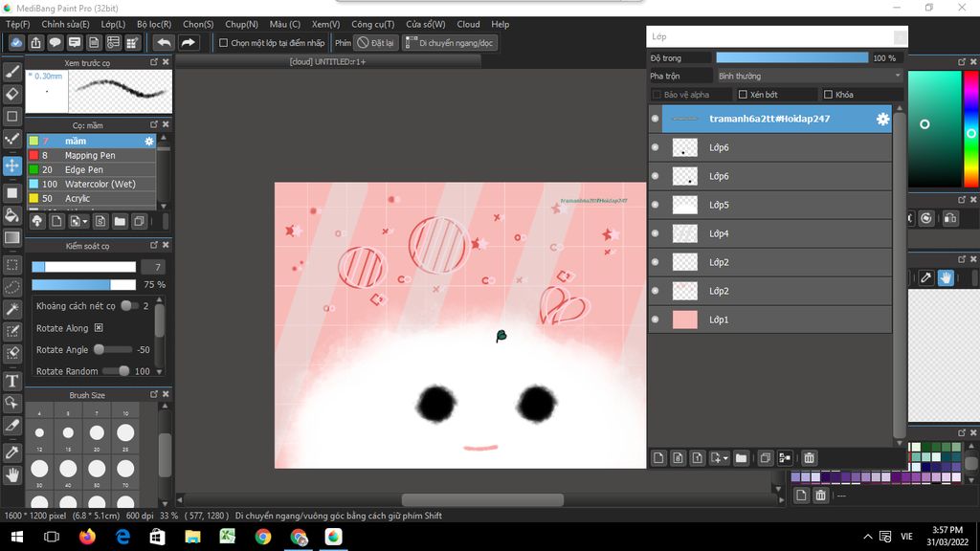Open gear settings for mầm brush
Viewport: 980px width, 551px height.
pos(148,142)
